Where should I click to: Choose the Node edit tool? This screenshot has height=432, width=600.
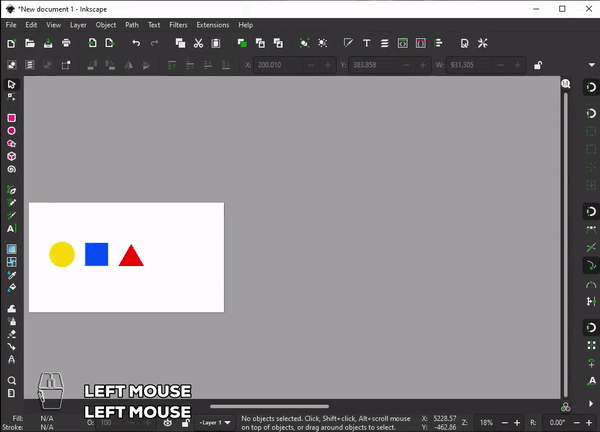pyautogui.click(x=12, y=97)
